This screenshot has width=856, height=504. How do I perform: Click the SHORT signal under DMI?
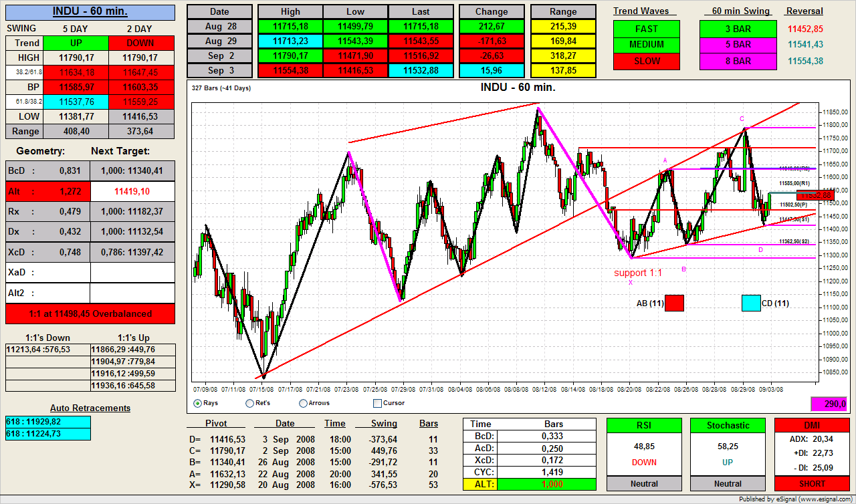coord(812,483)
